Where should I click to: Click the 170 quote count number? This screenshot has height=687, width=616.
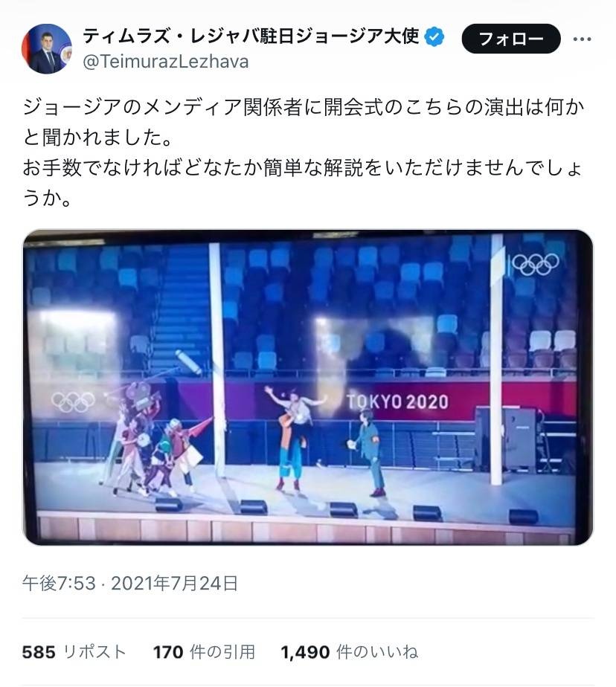click(168, 652)
